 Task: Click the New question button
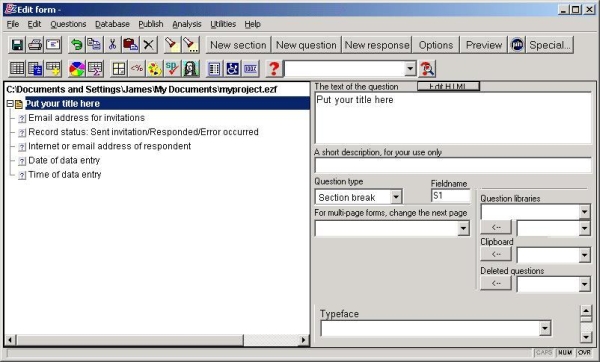[306, 45]
